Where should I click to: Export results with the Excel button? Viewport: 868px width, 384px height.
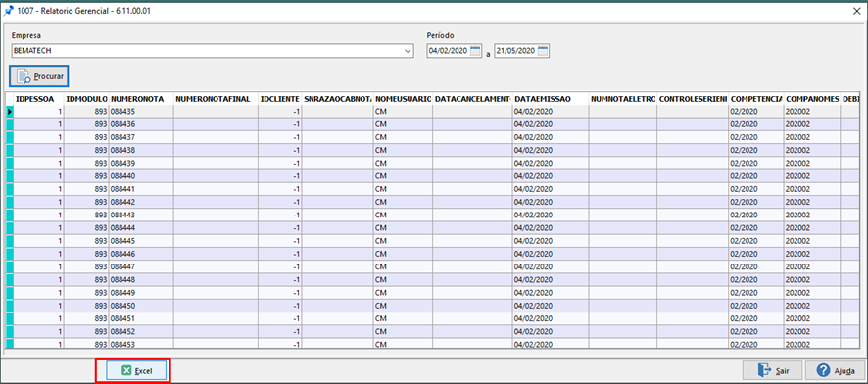(136, 370)
